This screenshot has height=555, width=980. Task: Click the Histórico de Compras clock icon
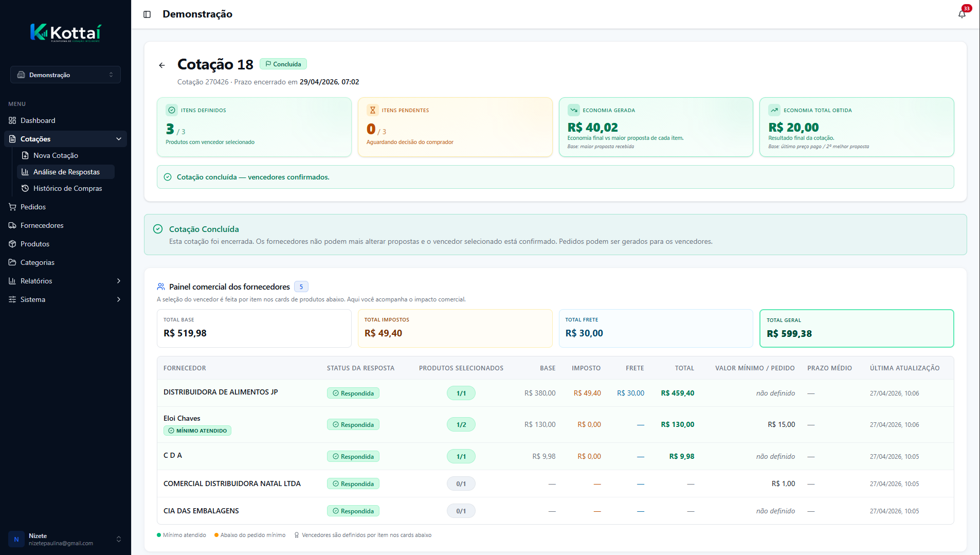pyautogui.click(x=25, y=188)
